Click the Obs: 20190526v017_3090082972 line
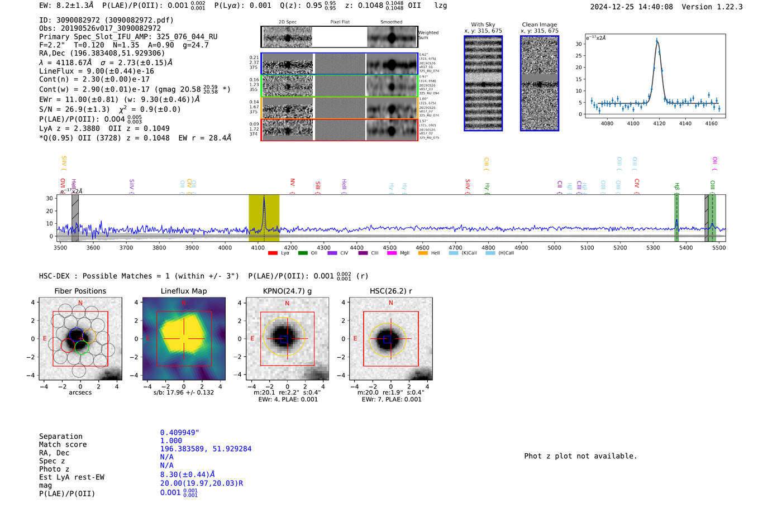782x532 pixels. pyautogui.click(x=100, y=28)
